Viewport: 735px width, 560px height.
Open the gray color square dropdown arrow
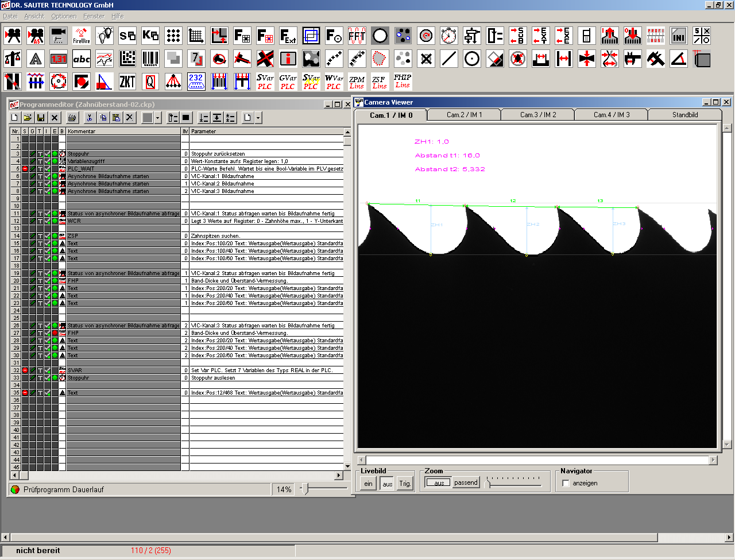(x=158, y=118)
